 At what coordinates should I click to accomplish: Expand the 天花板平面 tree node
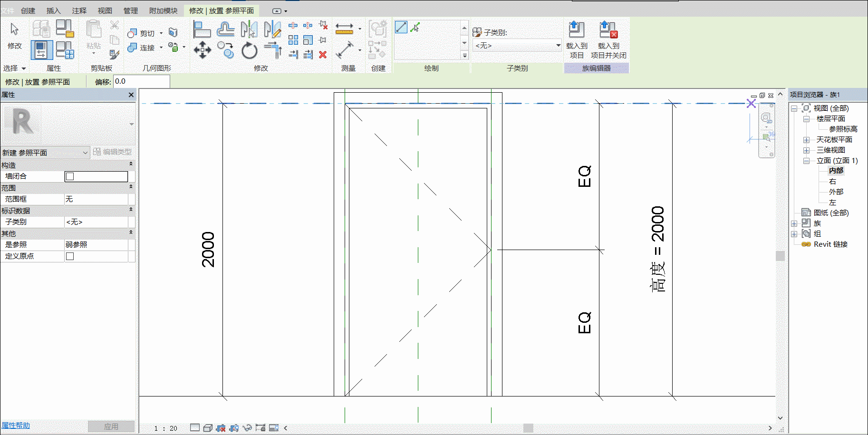click(806, 140)
